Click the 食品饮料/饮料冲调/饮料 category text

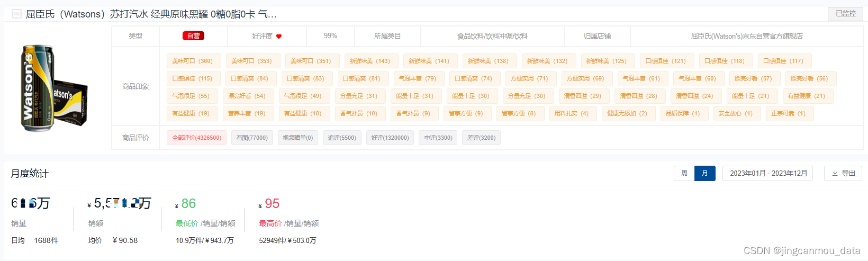tap(492, 36)
